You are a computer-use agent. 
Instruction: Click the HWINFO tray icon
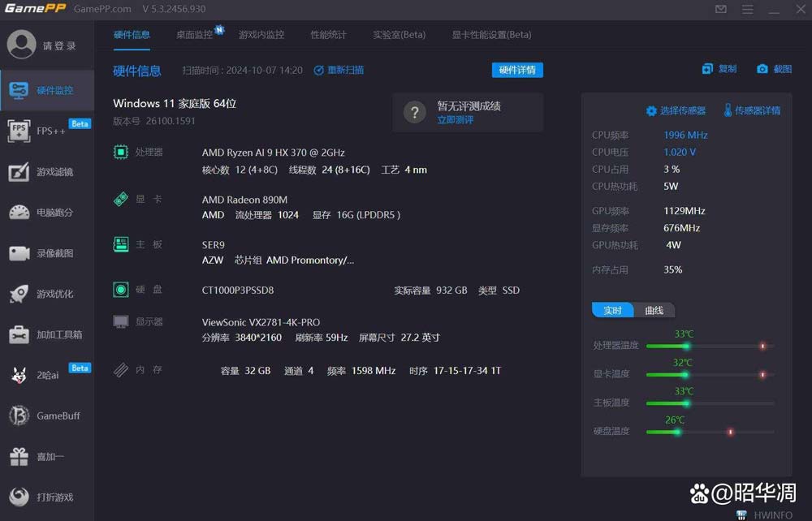point(741,515)
